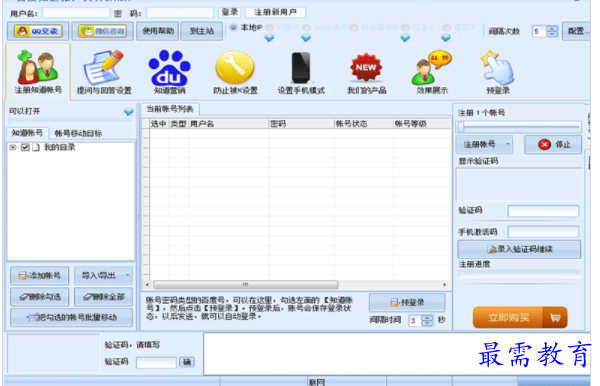Focus the bottom 验证码 input field

[x=157, y=362]
